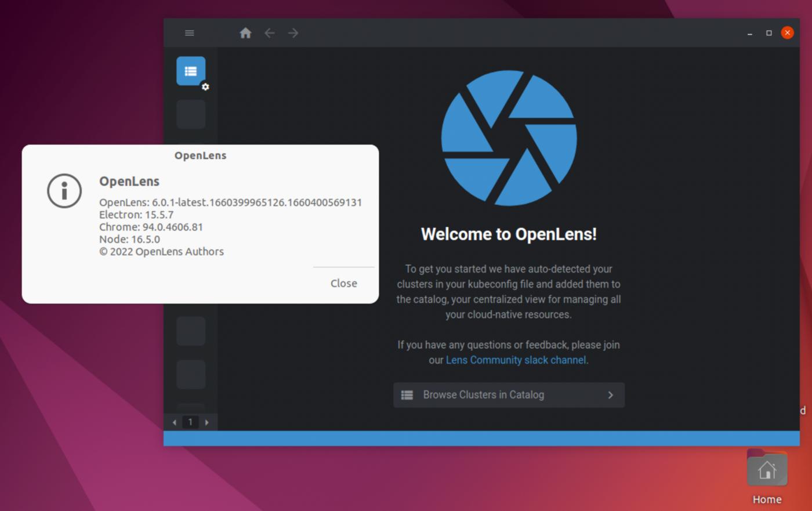The height and width of the screenshot is (511, 812).
Task: Click the previous page arrow in sidebar pager
Action: [175, 422]
